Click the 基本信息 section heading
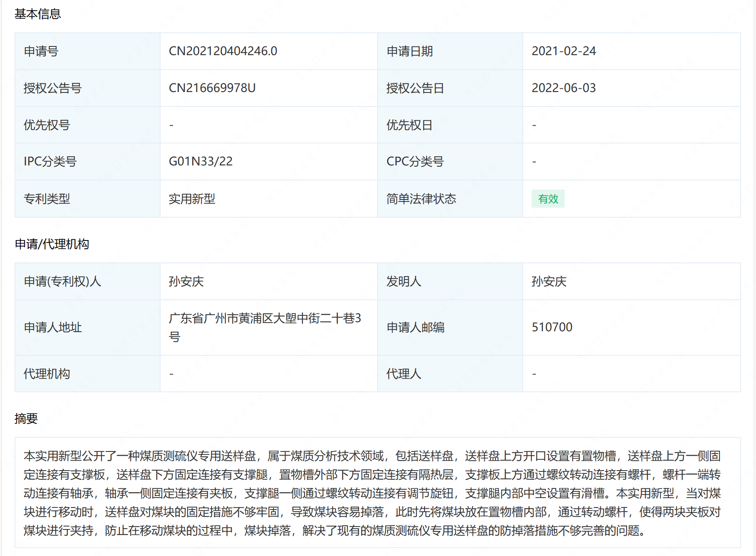Image resolution: width=756 pixels, height=556 pixels. [38, 14]
